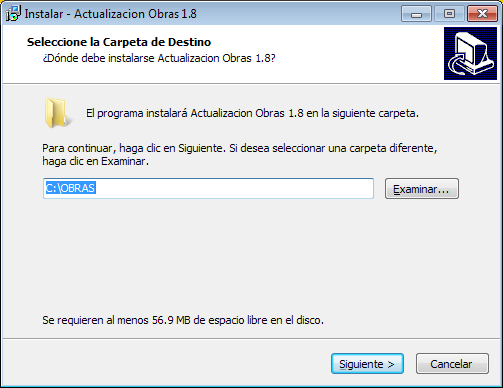Click the setup computer image in the header
This screenshot has width=503, height=388.
click(x=470, y=54)
